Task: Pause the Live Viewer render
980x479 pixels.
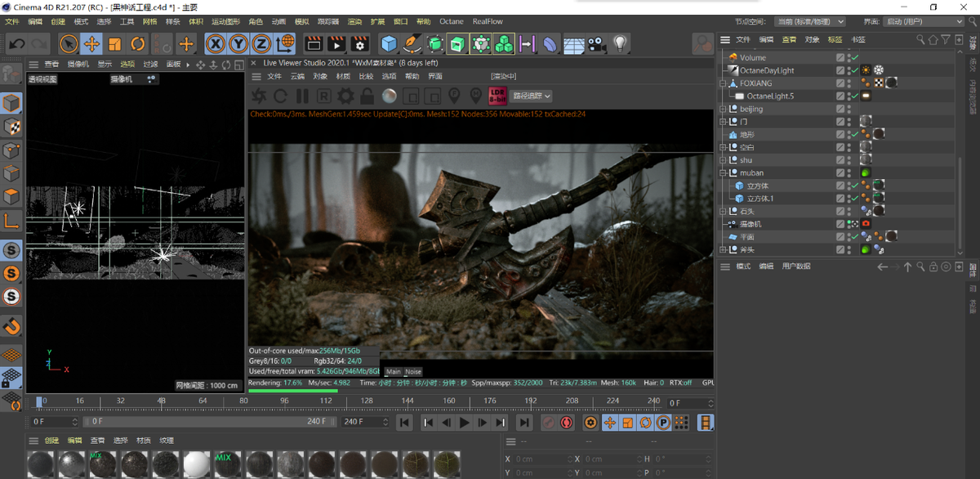Action: (302, 96)
